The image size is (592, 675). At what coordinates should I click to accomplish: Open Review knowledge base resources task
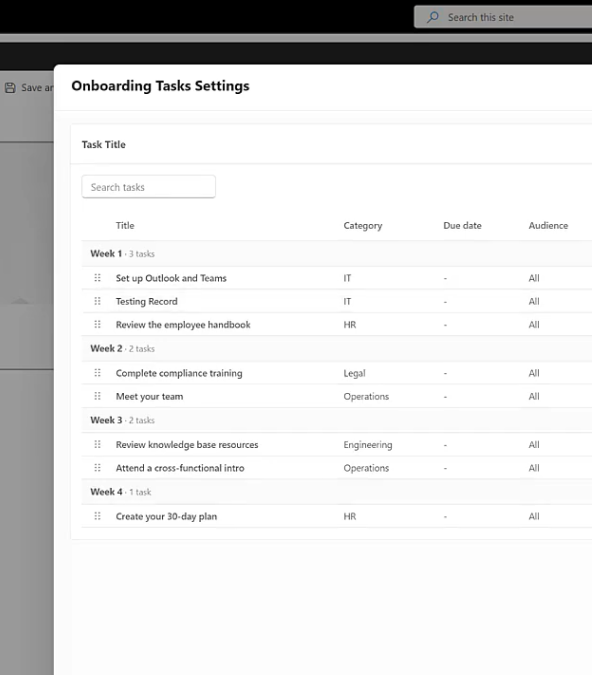[187, 444]
